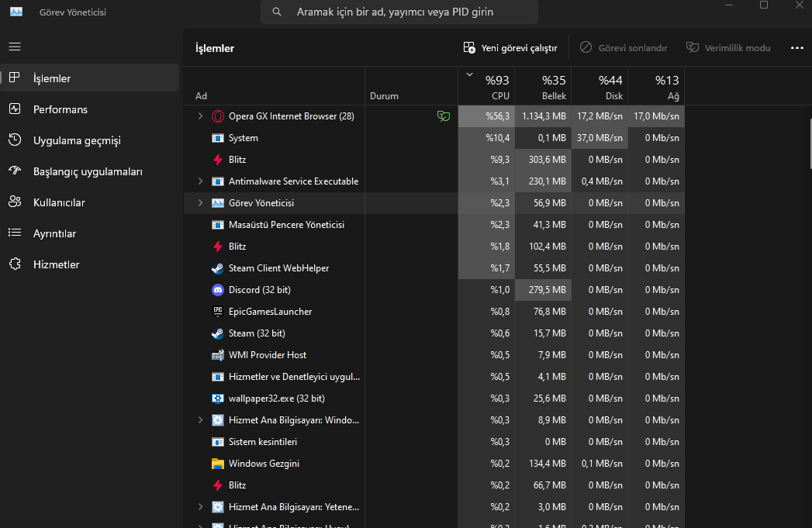Screen dimensions: 812x528
Task: Sort by Ağ column header
Action: [656, 86]
